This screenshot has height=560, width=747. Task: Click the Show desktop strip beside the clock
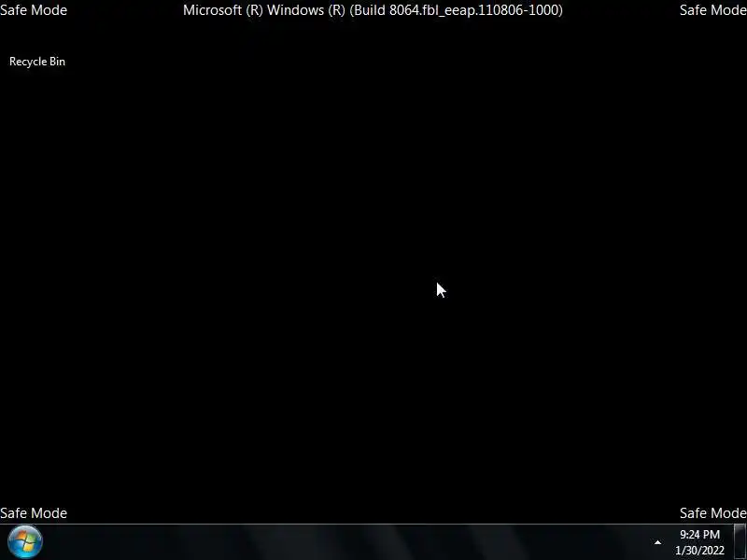(740, 542)
